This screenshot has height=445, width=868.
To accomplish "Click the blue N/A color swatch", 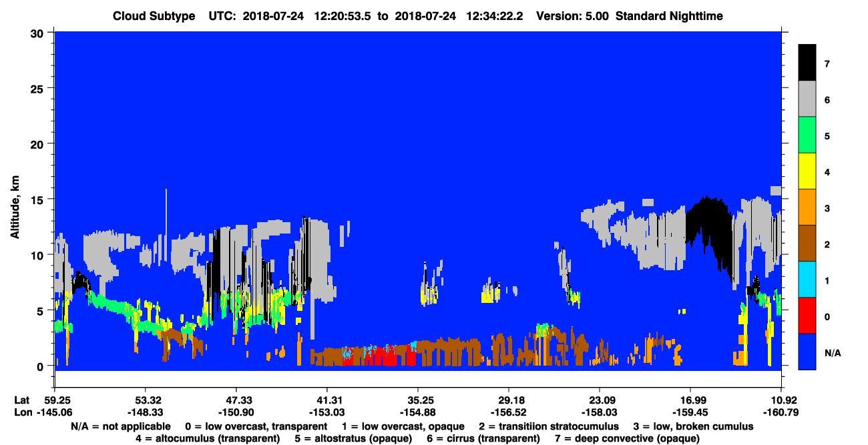I will click(807, 351).
